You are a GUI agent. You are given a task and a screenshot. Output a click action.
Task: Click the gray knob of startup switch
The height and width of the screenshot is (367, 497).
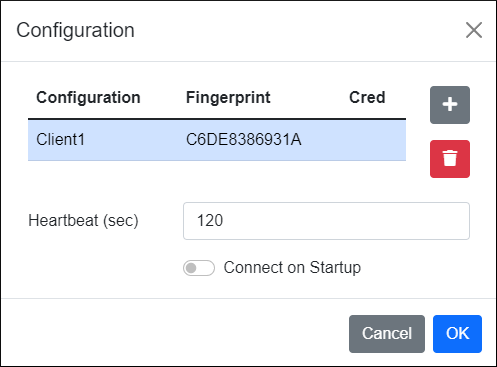[x=191, y=268]
